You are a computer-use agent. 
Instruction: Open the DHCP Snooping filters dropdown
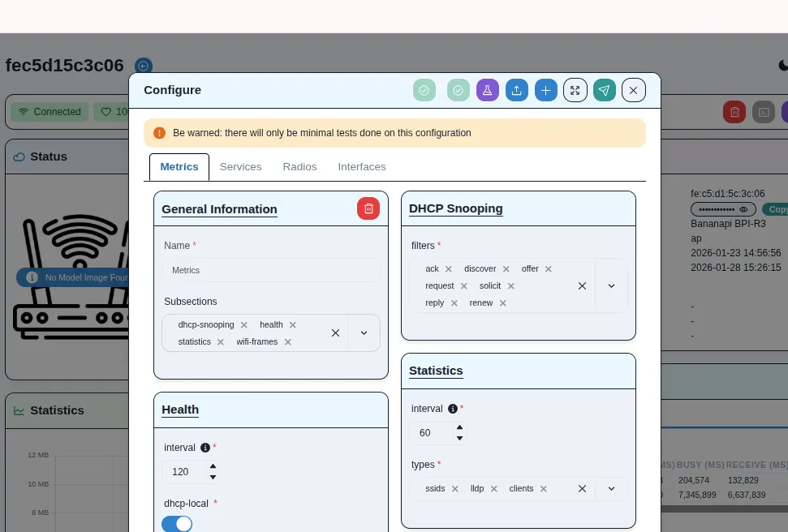[x=610, y=285]
